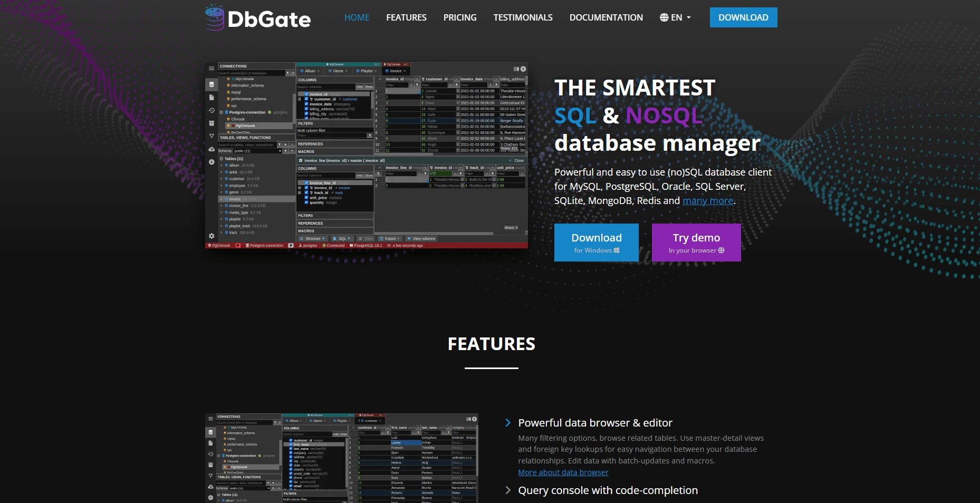Toggle the unit_price column checkbox
Screen dimensions: 980x503
coord(306,198)
